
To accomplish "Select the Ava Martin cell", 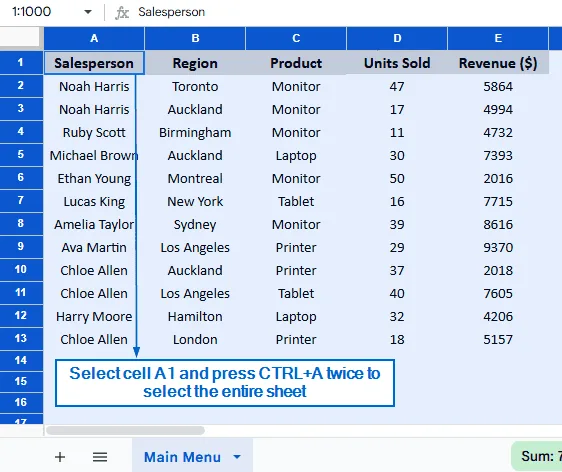I will (94, 248).
